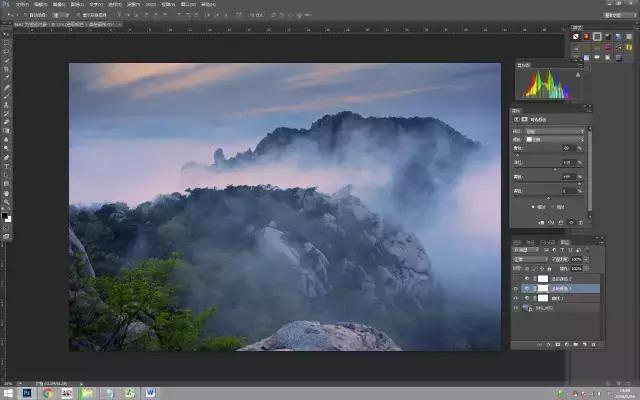Open the Preset dropdown in Properties panel
The image size is (640, 400).
click(x=555, y=131)
